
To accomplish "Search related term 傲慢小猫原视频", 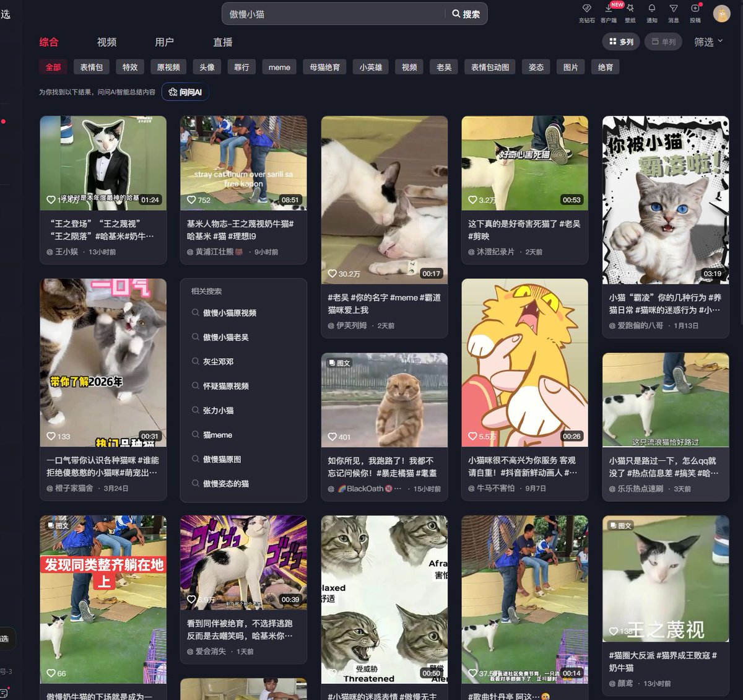I will coord(230,313).
